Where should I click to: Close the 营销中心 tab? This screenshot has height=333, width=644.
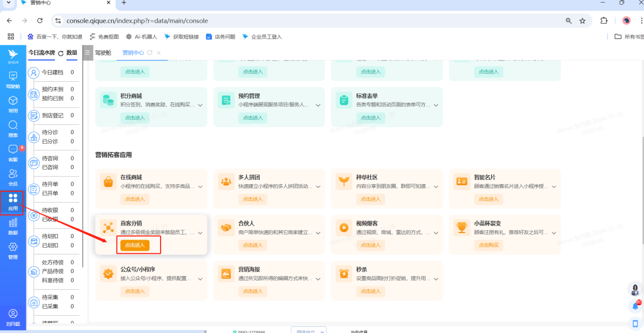(159, 53)
